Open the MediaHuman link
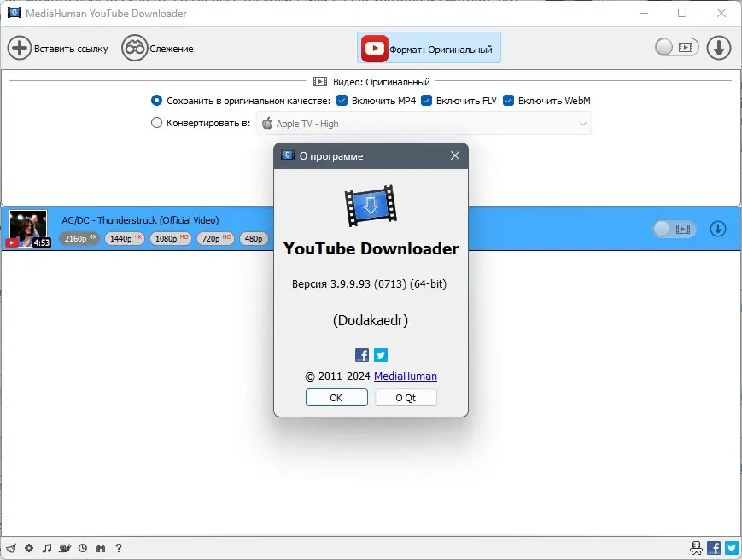 [x=406, y=376]
